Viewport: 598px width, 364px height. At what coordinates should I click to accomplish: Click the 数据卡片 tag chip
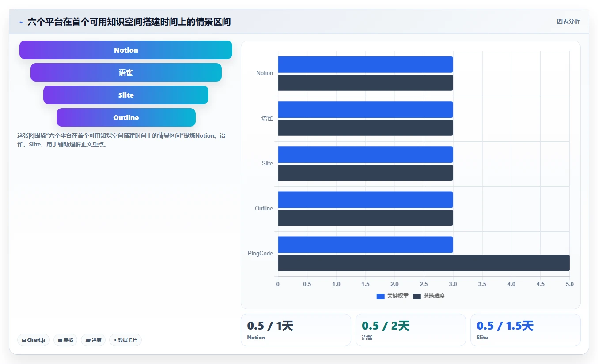125,340
